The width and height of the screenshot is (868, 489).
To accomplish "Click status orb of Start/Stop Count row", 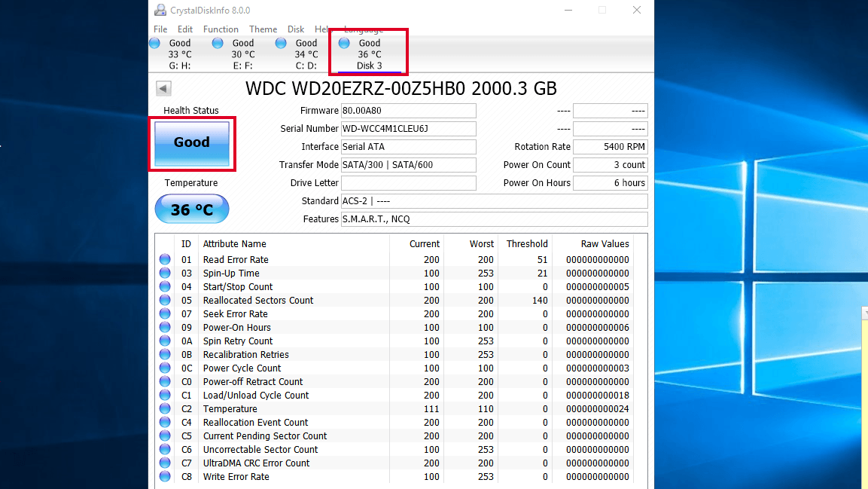I will pos(165,286).
